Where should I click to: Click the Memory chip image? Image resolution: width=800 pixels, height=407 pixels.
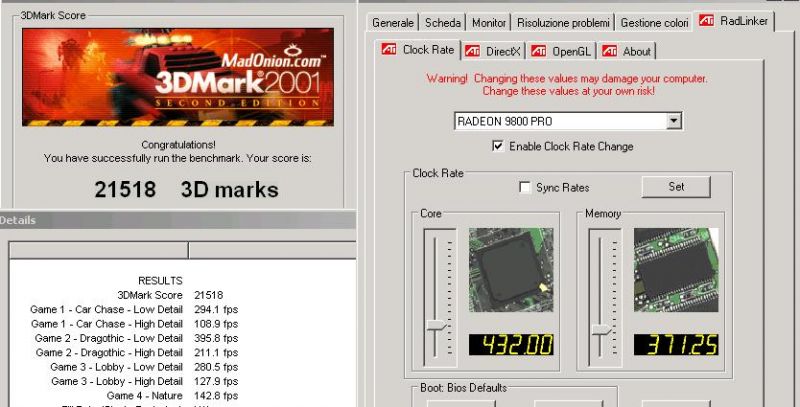[x=676, y=270]
